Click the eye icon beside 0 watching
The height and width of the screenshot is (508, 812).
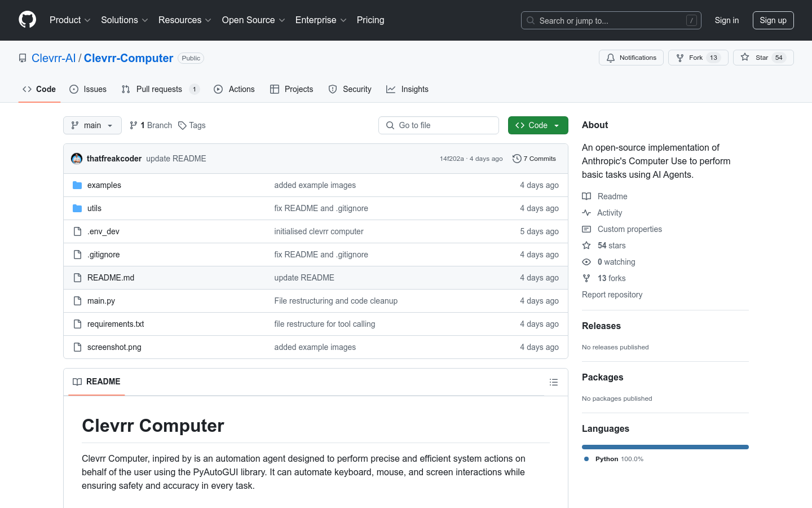coord(586,262)
